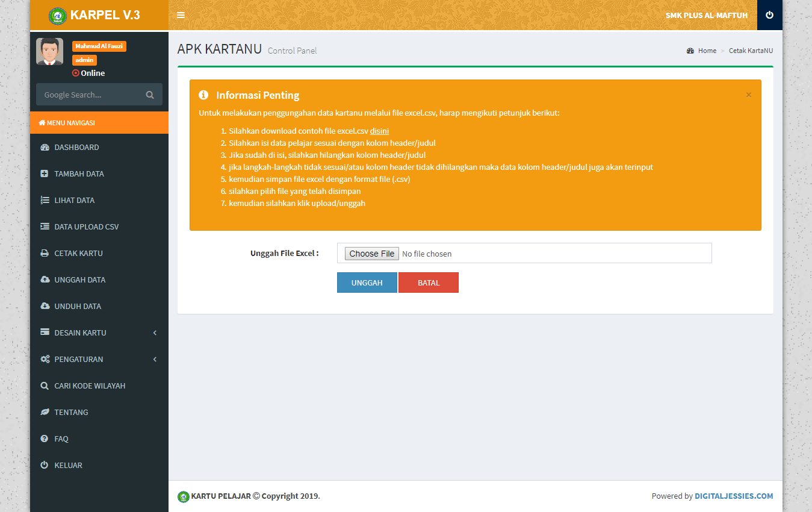Open the Data Upload CSV menu item
Image resolution: width=812 pixels, height=512 pixels.
tap(86, 227)
